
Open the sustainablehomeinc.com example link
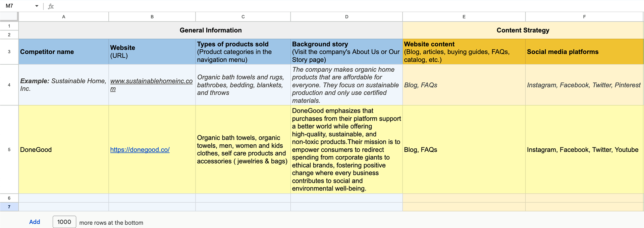pos(151,85)
